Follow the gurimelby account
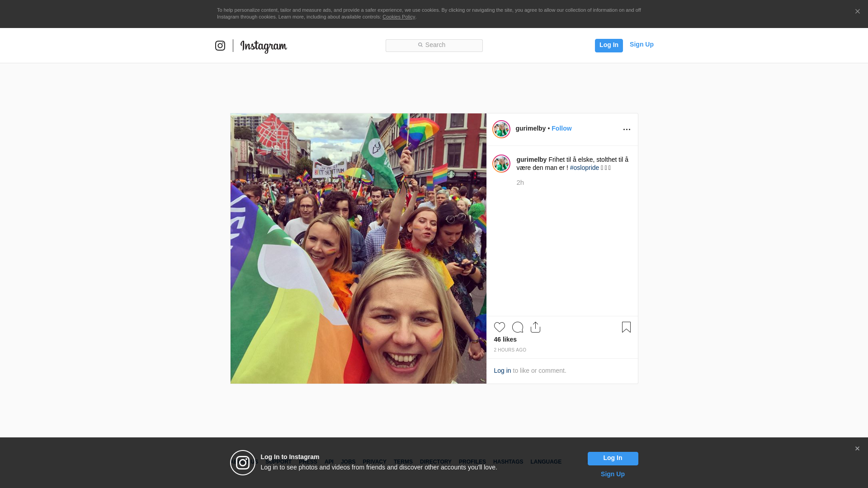Image resolution: width=868 pixels, height=488 pixels. (561, 128)
